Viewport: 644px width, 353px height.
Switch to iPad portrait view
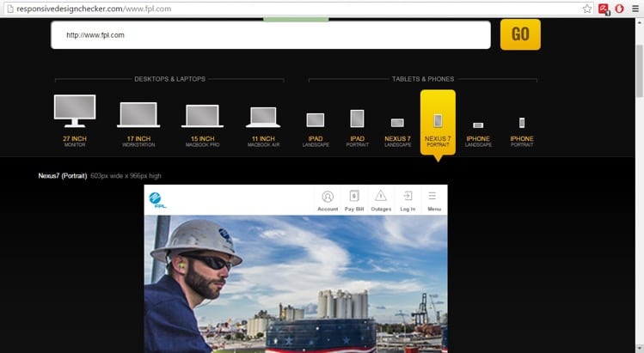click(357, 119)
